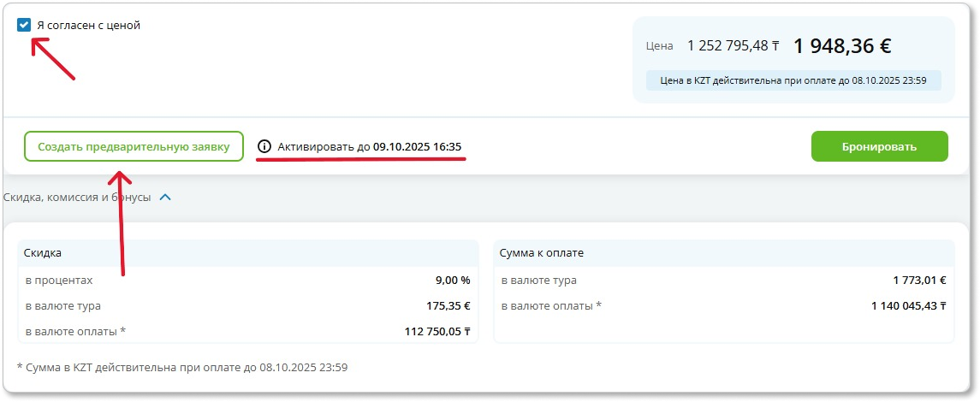Click the activation deadline 09.10.2025 16:35

click(417, 146)
